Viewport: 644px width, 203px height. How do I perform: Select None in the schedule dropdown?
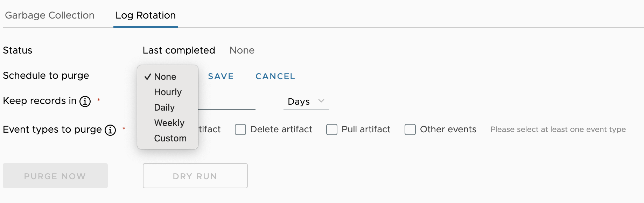[164, 77]
